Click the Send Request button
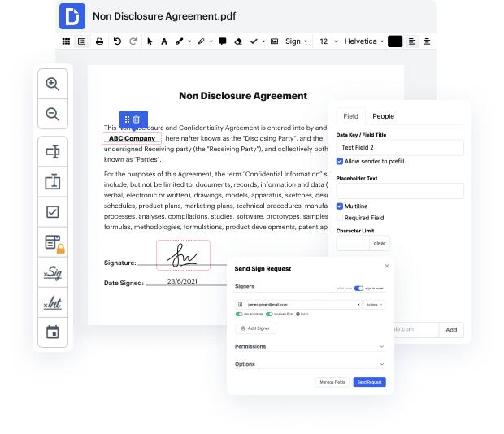This screenshot has width=504, height=434. tap(369, 382)
